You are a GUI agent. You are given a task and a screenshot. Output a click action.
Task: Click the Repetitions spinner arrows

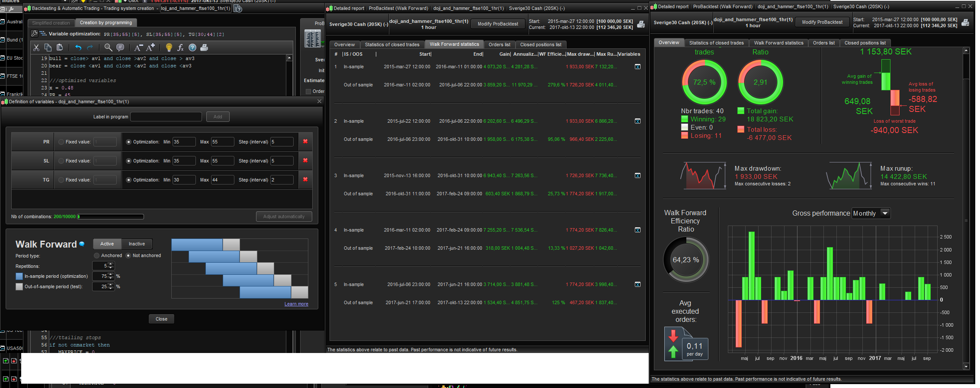coord(111,266)
